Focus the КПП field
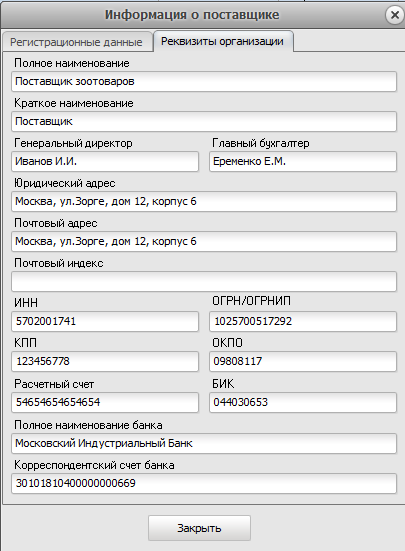The image size is (405, 551). pos(105,361)
